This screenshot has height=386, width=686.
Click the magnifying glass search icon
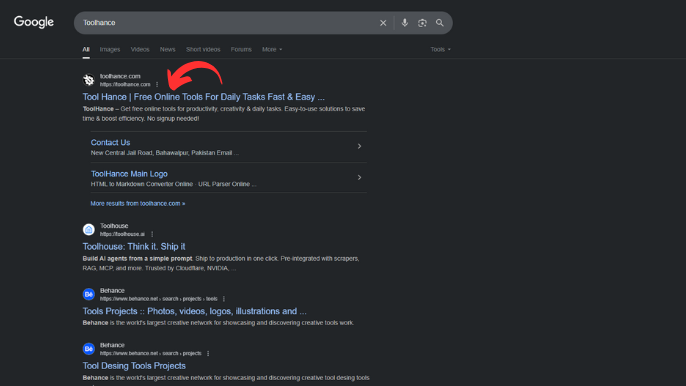click(x=440, y=23)
